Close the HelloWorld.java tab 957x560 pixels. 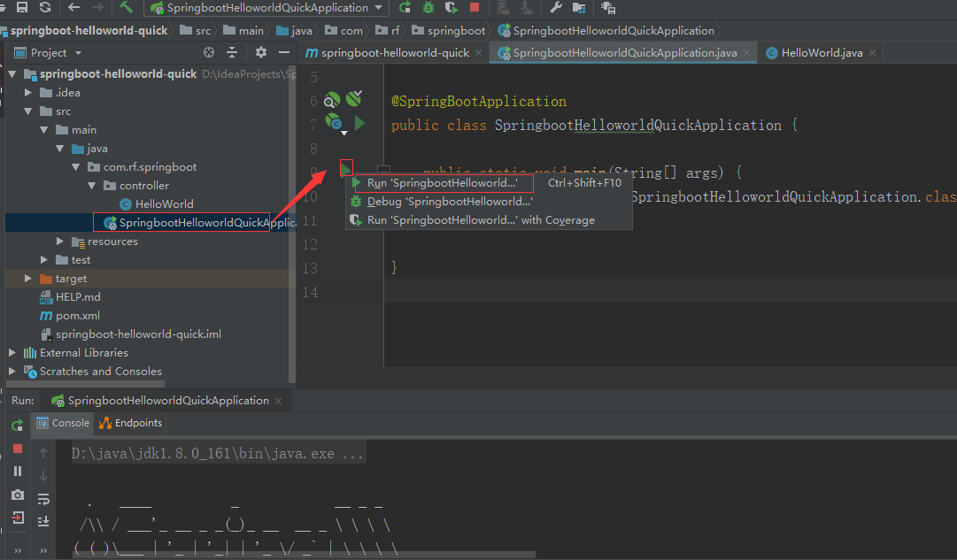coord(873,53)
